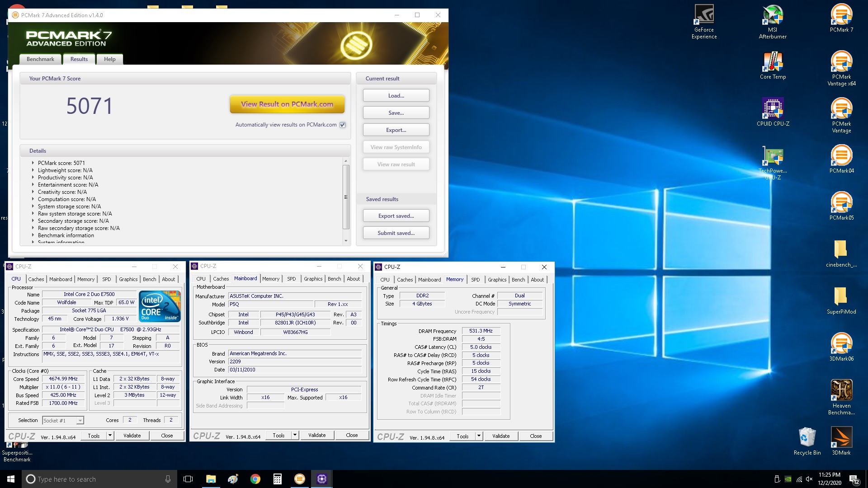Select Caches tab in left CPU-Z window

[36, 279]
